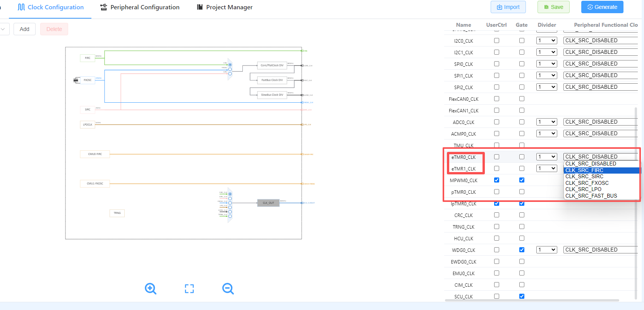Image resolution: width=644 pixels, height=310 pixels.
Task: Click the TRNG block in the diagram
Action: pos(117,213)
